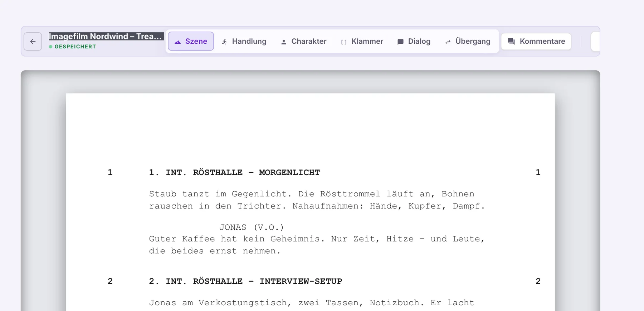644x311 pixels.
Task: Choose the Charakter element type
Action: tap(304, 41)
